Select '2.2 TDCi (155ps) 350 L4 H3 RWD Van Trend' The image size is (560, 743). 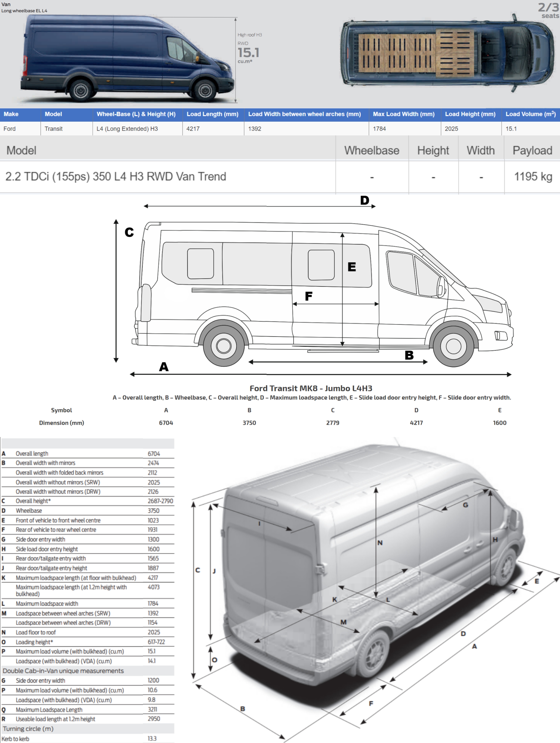(x=116, y=177)
